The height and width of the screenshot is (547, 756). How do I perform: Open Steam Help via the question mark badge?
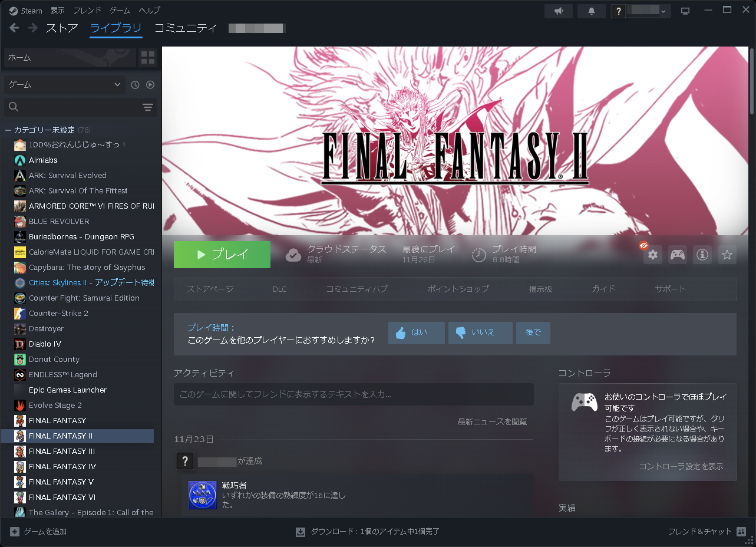618,11
